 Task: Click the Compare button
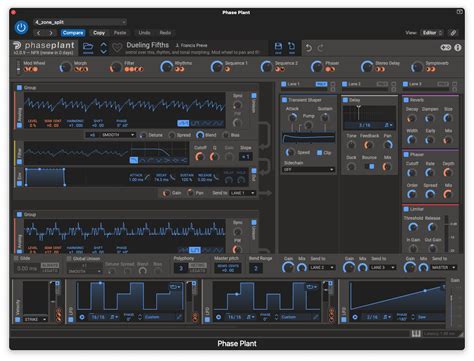coord(73,33)
